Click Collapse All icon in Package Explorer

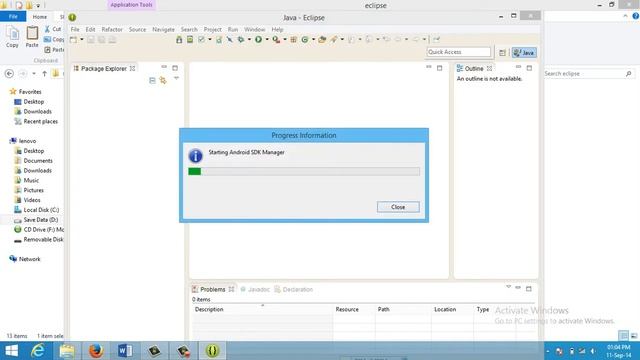[x=152, y=80]
